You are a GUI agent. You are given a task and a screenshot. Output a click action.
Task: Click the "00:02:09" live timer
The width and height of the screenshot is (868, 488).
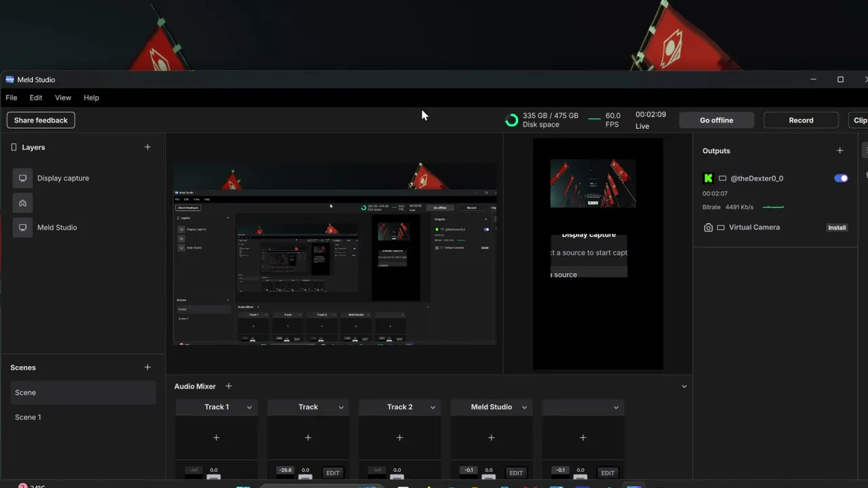click(x=650, y=115)
